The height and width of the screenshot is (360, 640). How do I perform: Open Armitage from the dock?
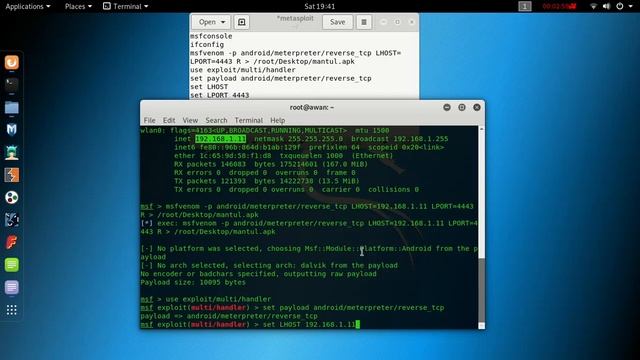click(x=11, y=153)
